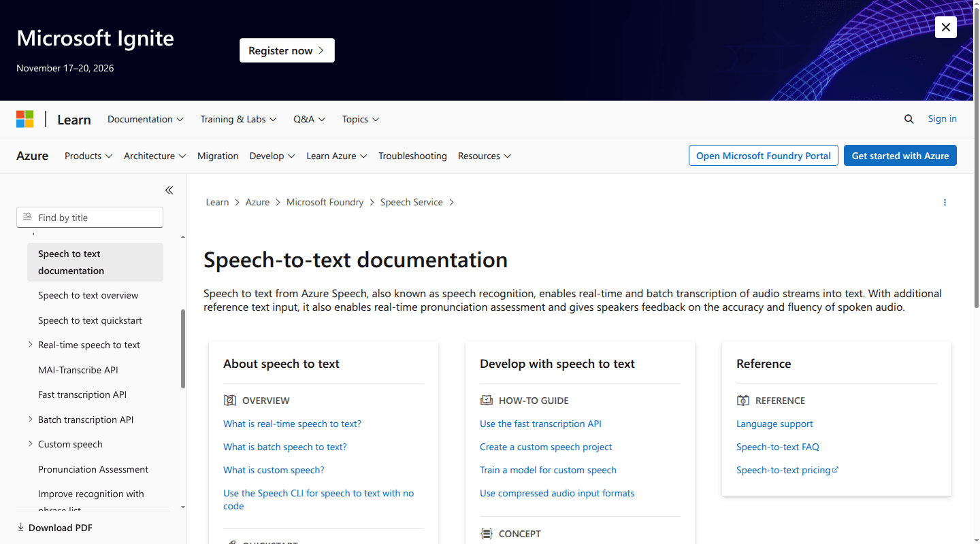Image resolution: width=980 pixels, height=544 pixels.
Task: Go to the Troubleshooting menu item
Action: pyautogui.click(x=412, y=156)
